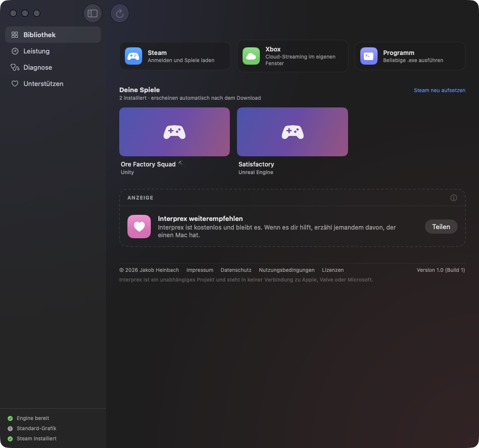Click the Steam installiert status text
This screenshot has height=448, width=479.
[37, 438]
